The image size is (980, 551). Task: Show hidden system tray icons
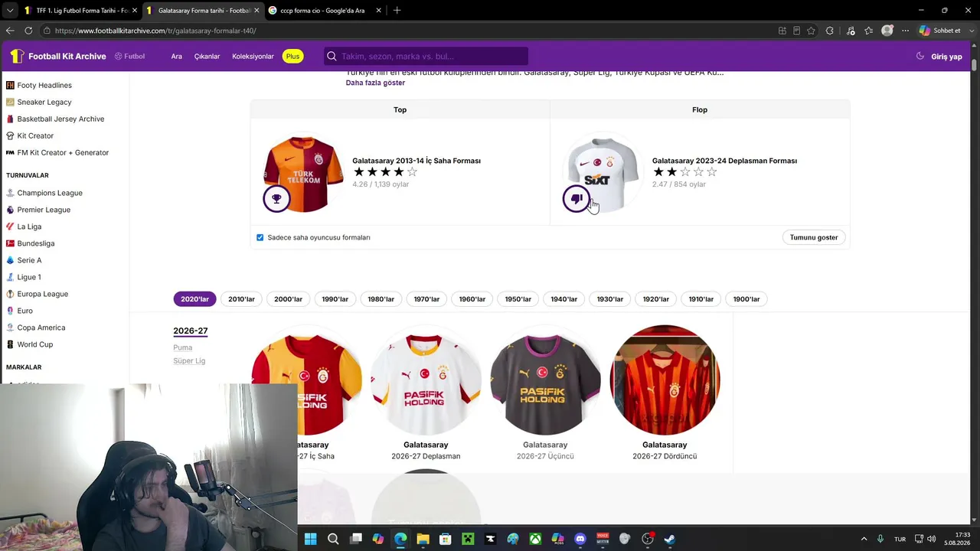click(864, 539)
